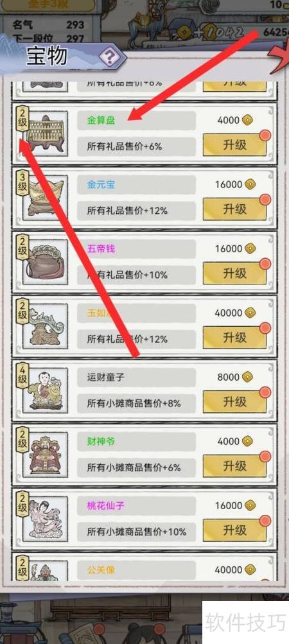Upgrade the 五帝钱 treasure

pyautogui.click(x=235, y=274)
